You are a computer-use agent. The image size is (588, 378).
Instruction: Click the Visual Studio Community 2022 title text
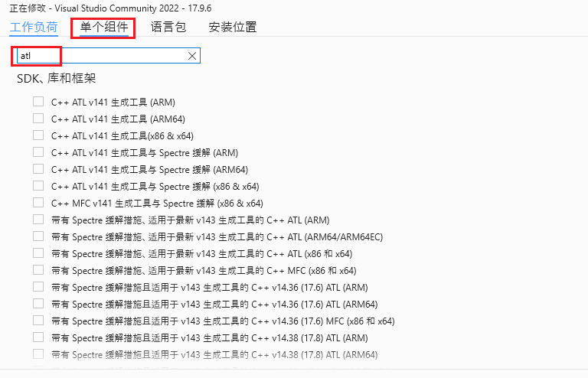tap(111, 8)
